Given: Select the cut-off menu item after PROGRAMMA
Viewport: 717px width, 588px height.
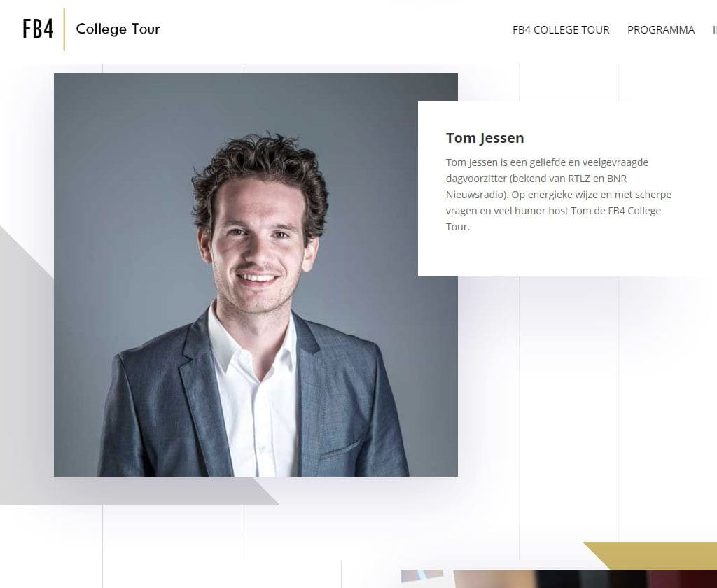Looking at the screenshot, I should [714, 29].
